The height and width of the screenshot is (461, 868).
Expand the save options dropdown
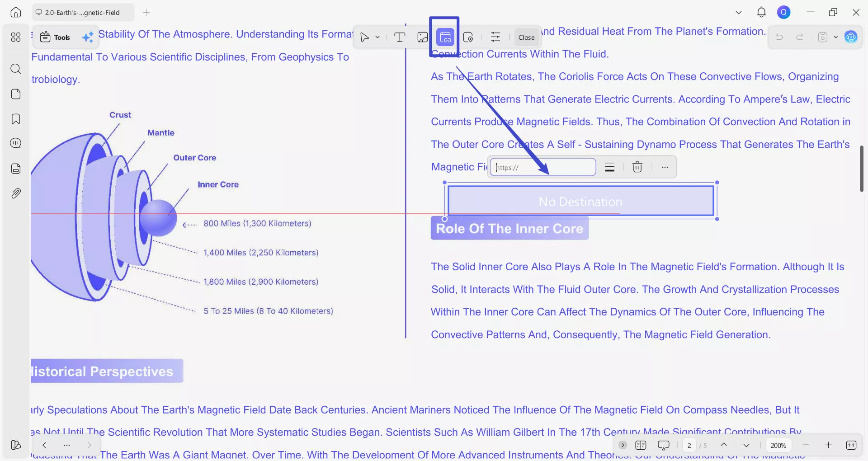835,37
